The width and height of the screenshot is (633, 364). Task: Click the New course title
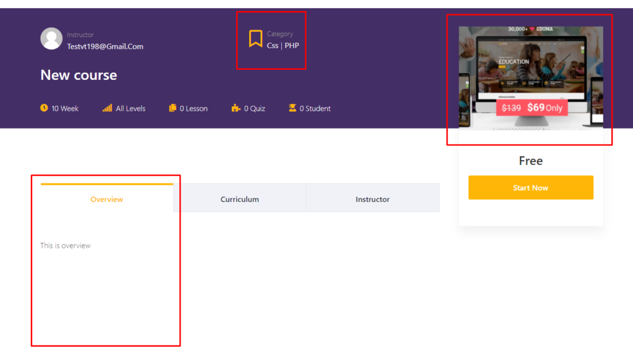[79, 75]
